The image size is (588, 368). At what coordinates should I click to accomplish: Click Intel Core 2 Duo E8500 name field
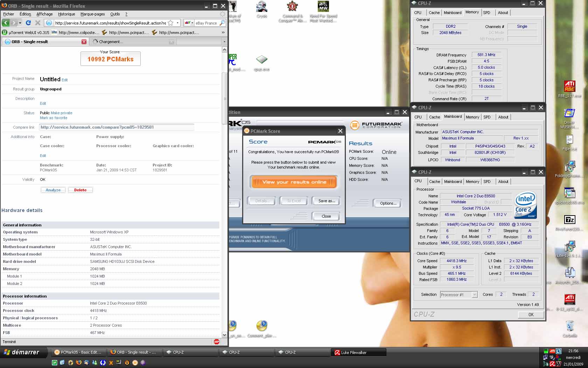[x=476, y=196]
